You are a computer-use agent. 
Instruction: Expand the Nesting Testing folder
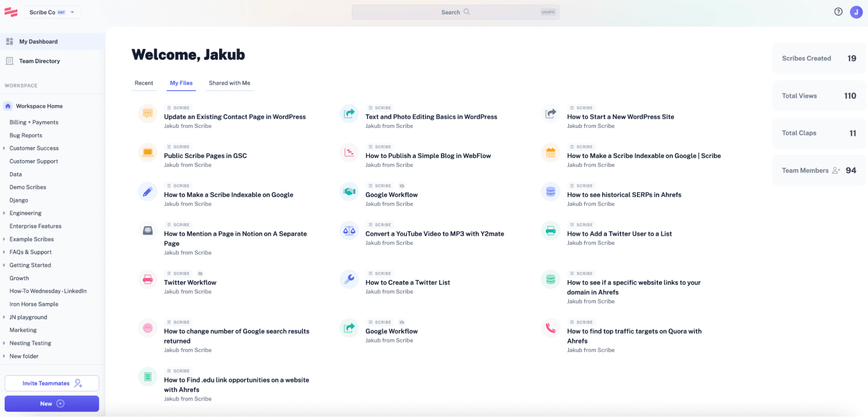[x=4, y=343]
